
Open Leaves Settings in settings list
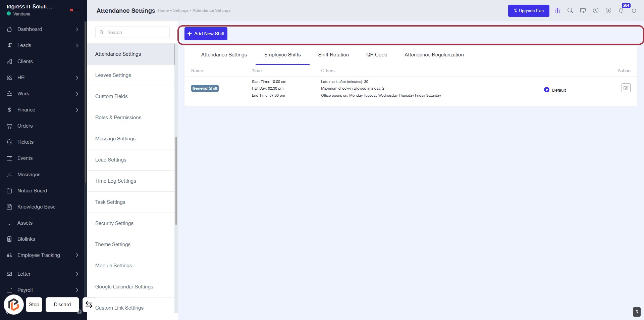pyautogui.click(x=113, y=75)
